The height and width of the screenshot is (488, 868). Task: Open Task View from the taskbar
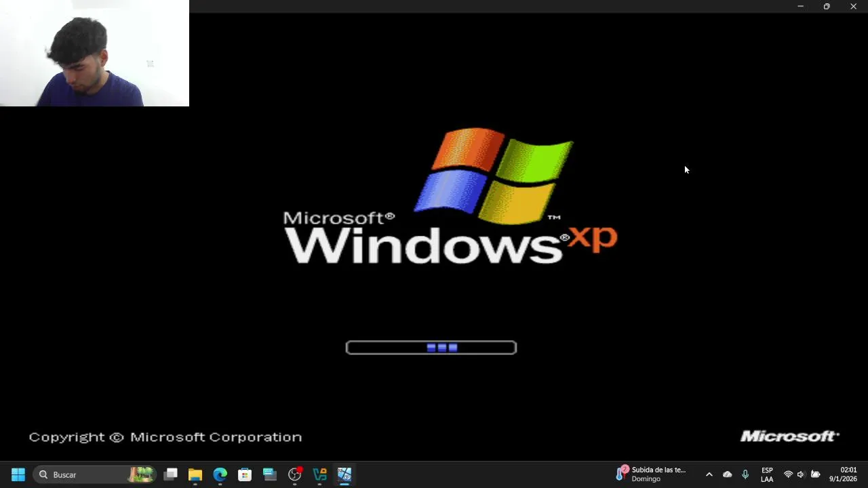click(x=171, y=474)
